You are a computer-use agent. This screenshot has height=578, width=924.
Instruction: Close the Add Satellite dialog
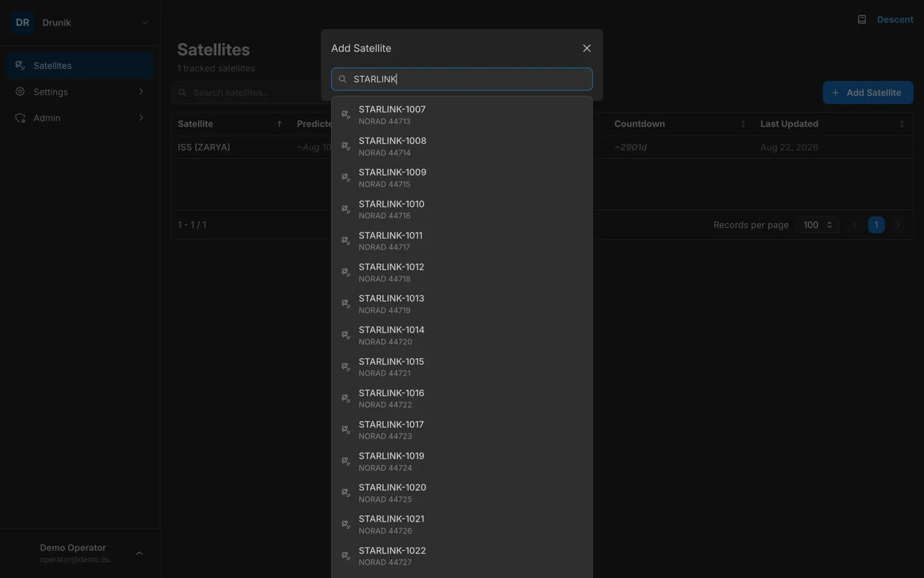(586, 48)
